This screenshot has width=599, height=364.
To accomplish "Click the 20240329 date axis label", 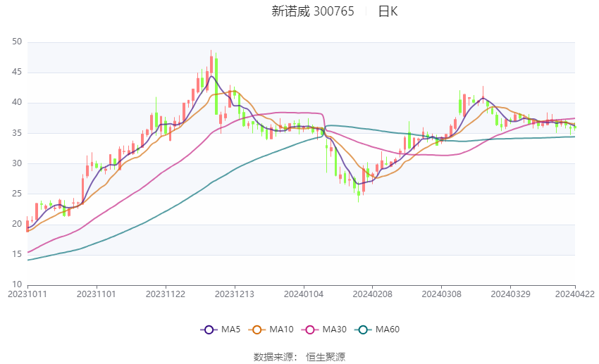I will tap(511, 294).
